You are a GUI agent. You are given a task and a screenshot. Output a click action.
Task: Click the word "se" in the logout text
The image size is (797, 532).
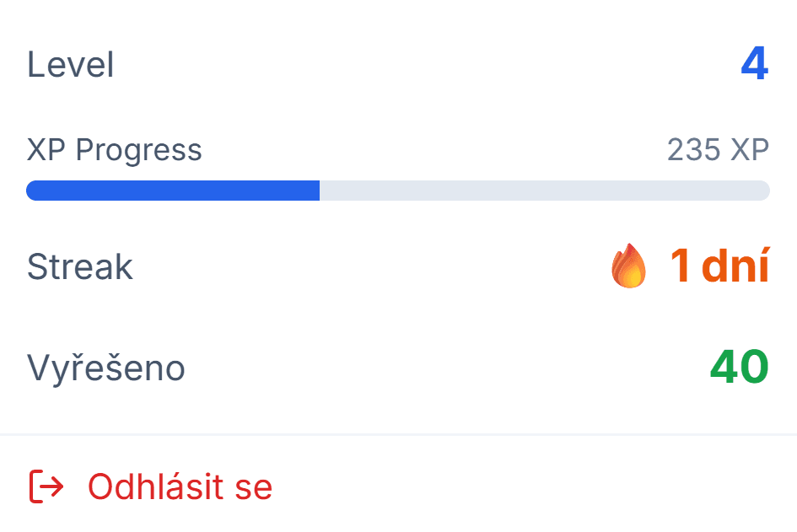(255, 486)
